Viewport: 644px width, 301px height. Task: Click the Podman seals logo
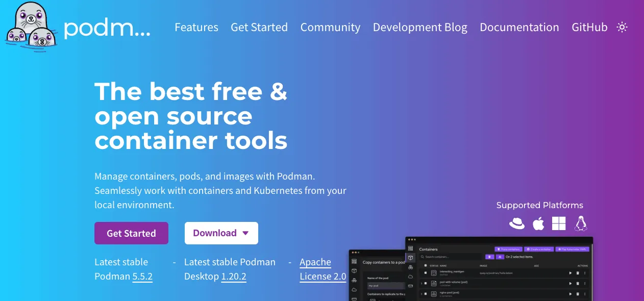[30, 27]
